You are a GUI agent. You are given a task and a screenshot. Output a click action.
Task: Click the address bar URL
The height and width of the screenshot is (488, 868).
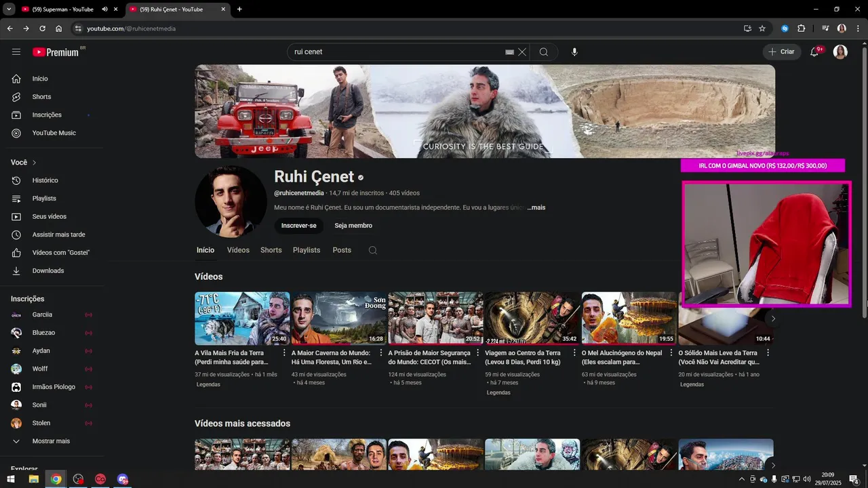click(x=131, y=28)
